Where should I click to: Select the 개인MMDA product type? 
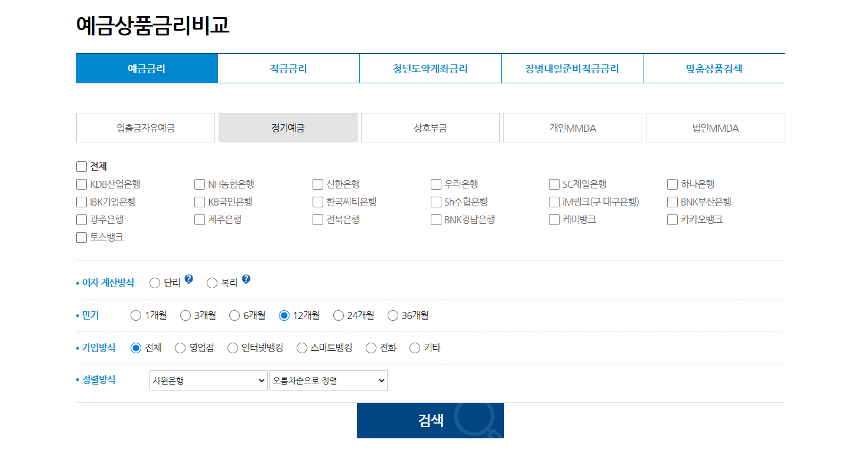573,128
